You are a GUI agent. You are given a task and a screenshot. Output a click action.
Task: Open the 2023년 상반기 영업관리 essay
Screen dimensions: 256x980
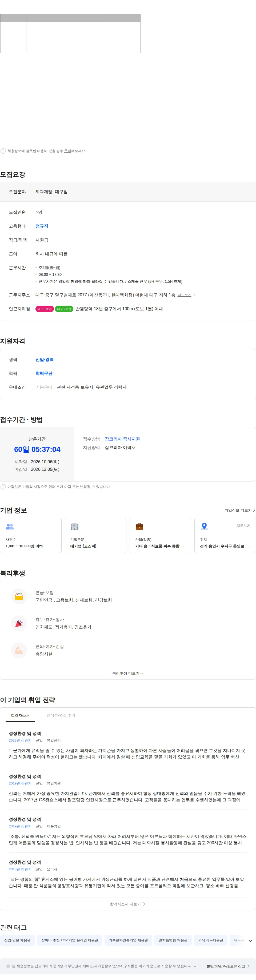(128, 745)
